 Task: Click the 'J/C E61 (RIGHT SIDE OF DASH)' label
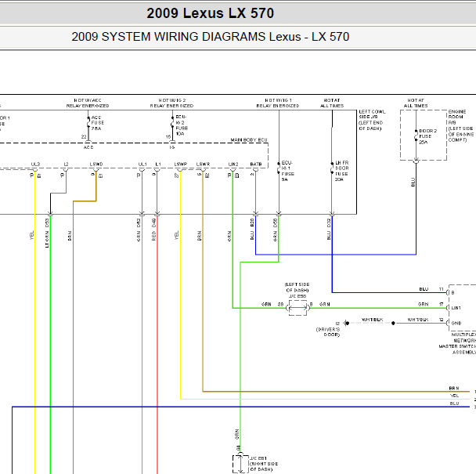click(x=264, y=464)
